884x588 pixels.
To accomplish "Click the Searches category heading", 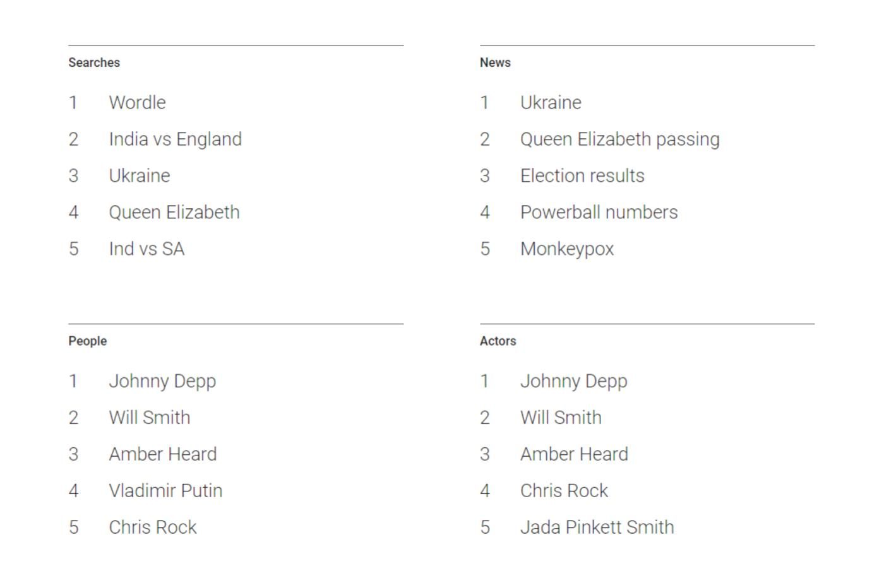I will (x=94, y=62).
